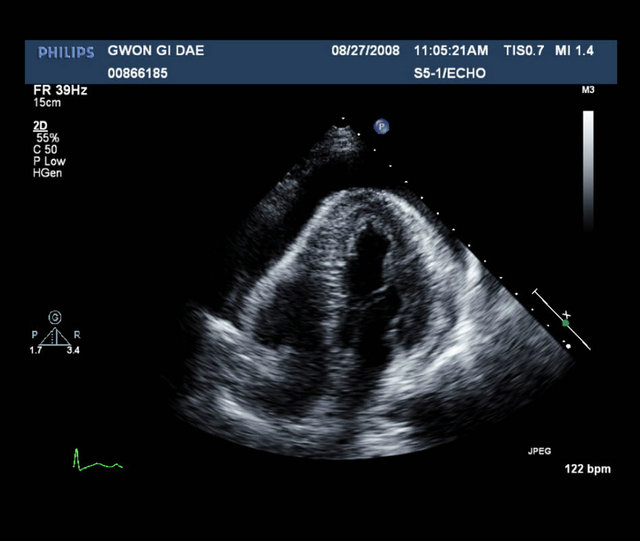This screenshot has height=541, width=640.
Task: Click the green focus marker on depth line
Action: [565, 323]
